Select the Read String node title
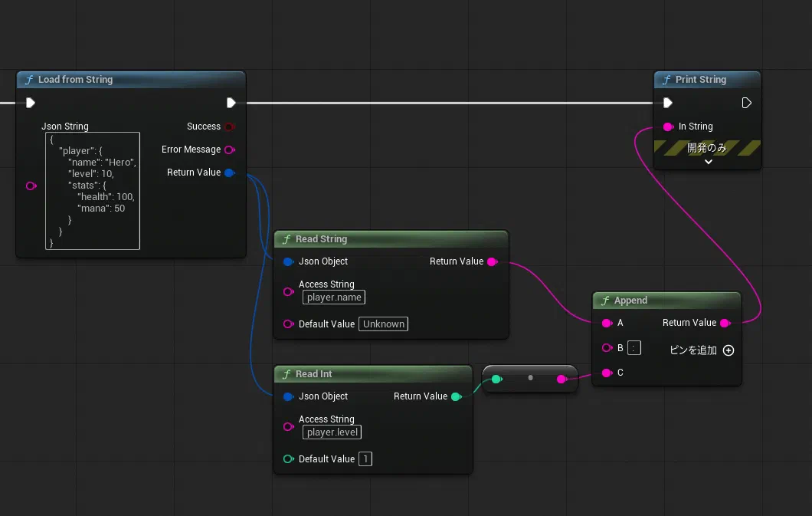 [x=321, y=239]
